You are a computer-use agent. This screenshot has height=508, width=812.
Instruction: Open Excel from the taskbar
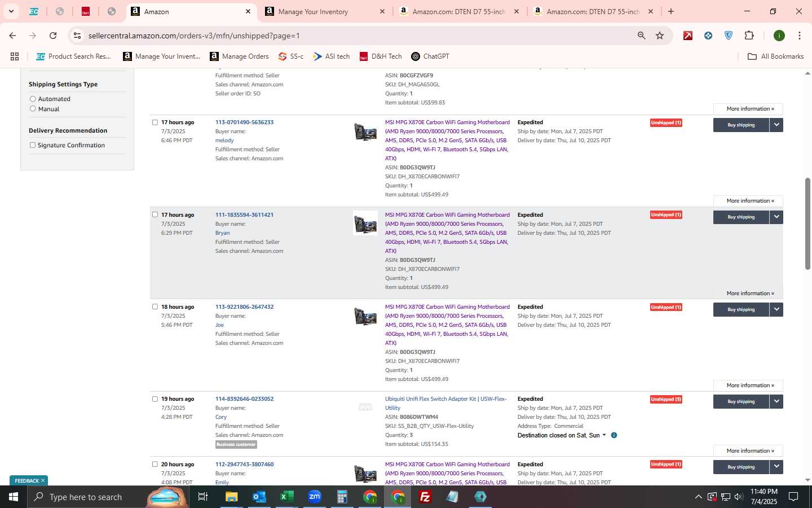click(286, 497)
